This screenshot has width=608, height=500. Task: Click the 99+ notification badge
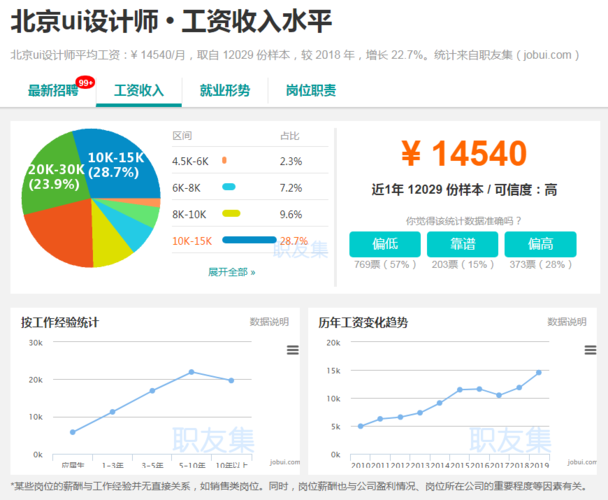pos(85,82)
